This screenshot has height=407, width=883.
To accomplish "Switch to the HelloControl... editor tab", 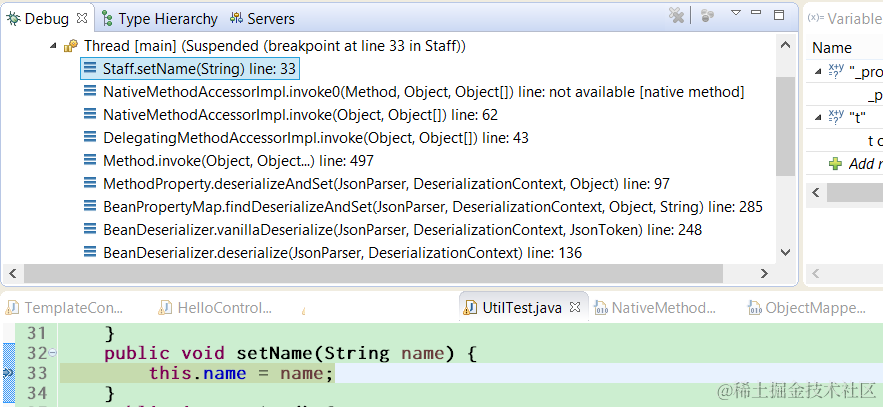I will [216, 308].
